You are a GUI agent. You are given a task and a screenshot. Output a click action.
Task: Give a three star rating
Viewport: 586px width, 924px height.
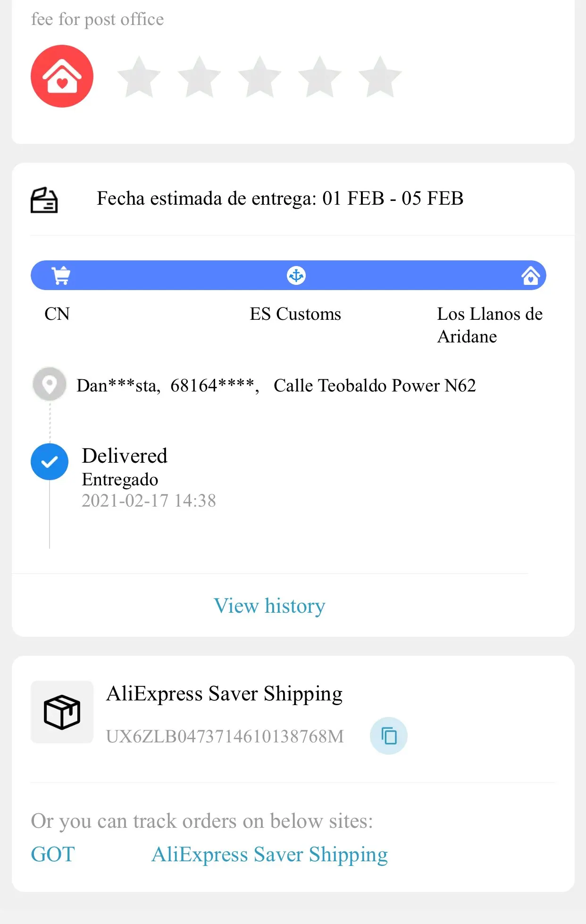[260, 77]
